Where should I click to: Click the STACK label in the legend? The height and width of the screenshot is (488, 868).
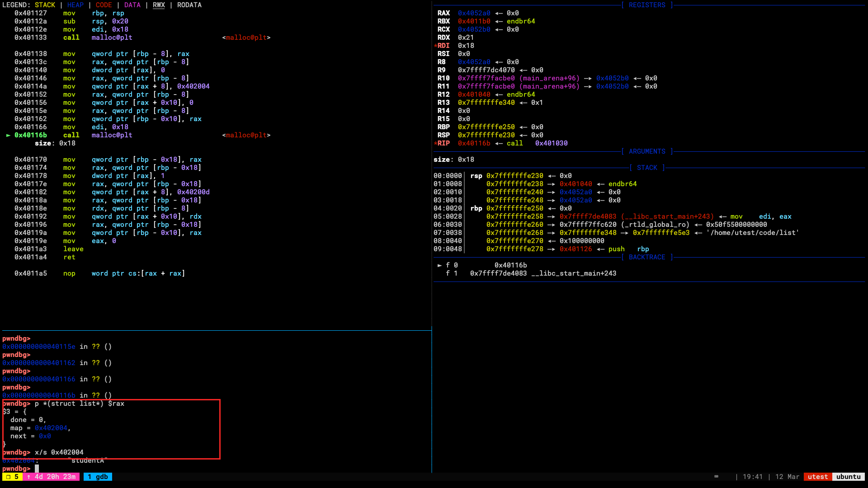[x=45, y=5]
